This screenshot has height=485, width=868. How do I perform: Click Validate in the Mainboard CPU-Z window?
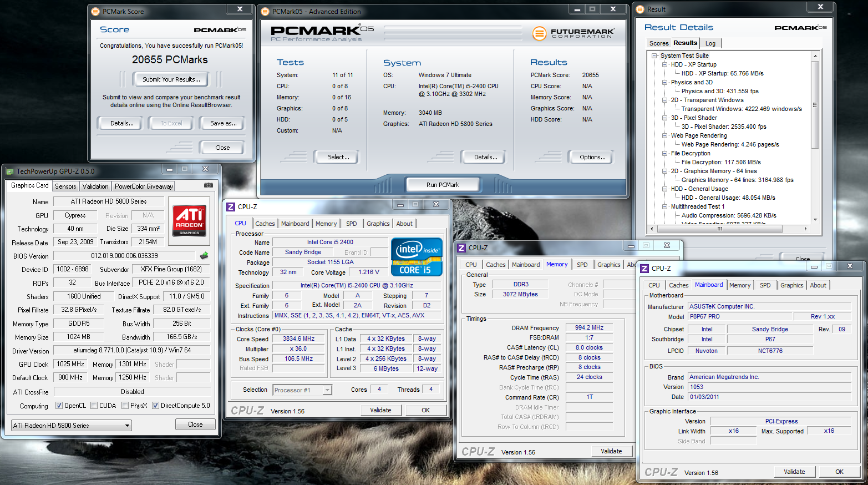(x=794, y=472)
